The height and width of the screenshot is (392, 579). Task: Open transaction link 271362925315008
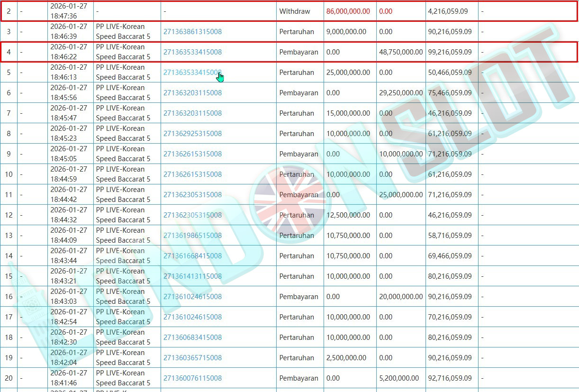coord(192,134)
